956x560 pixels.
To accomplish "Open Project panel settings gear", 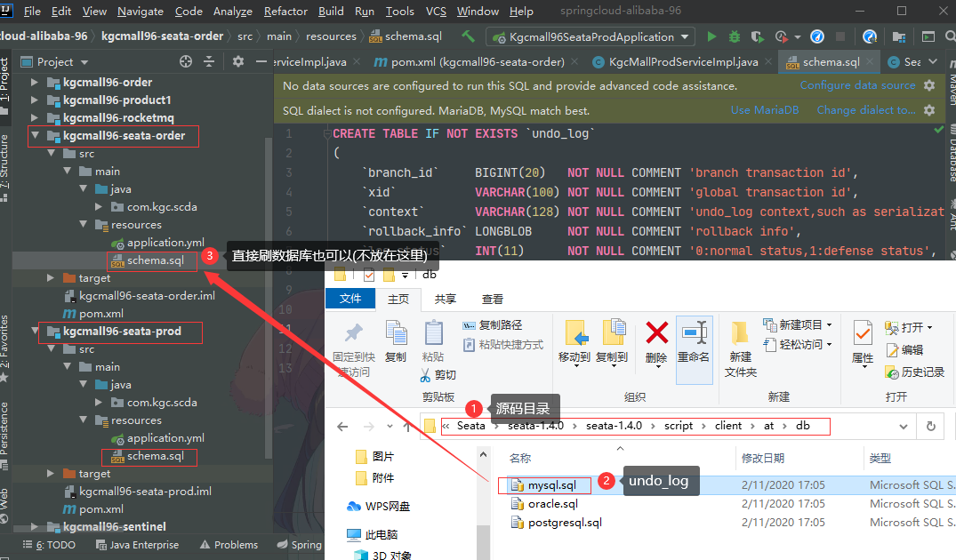I will pyautogui.click(x=237, y=61).
